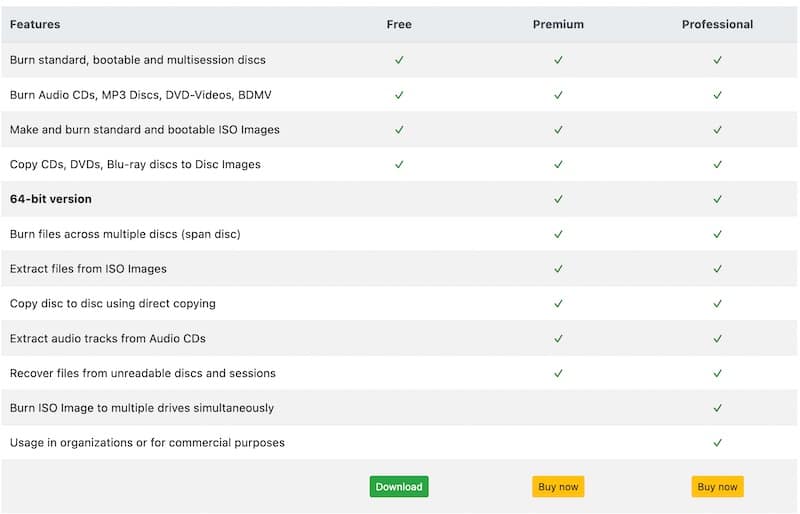
Task: Select the Free column header
Action: (399, 24)
